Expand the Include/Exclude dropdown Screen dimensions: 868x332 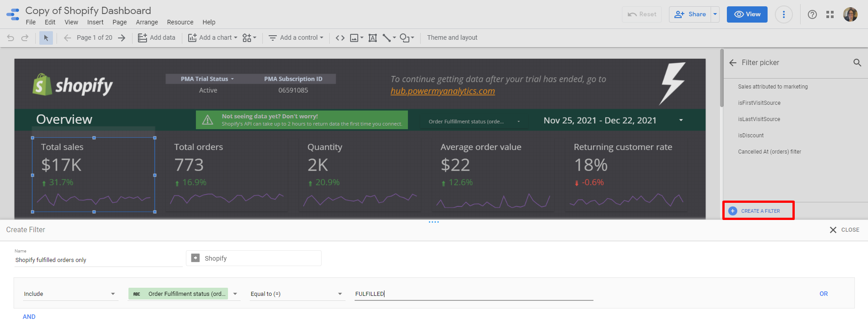coord(70,294)
